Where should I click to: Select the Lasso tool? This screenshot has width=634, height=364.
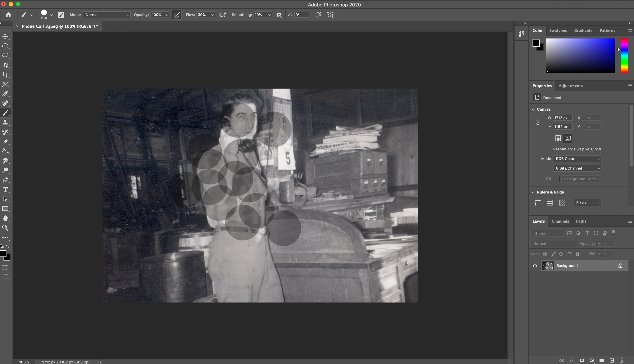tap(5, 55)
